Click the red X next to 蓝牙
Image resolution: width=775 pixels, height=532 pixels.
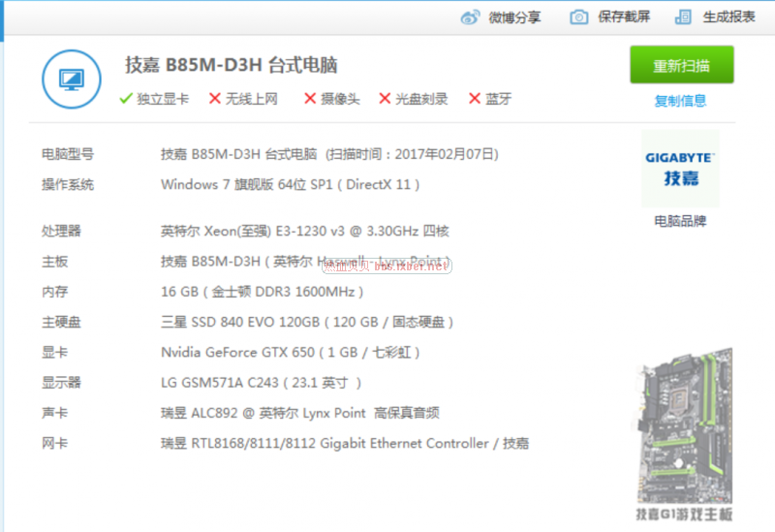tap(475, 99)
